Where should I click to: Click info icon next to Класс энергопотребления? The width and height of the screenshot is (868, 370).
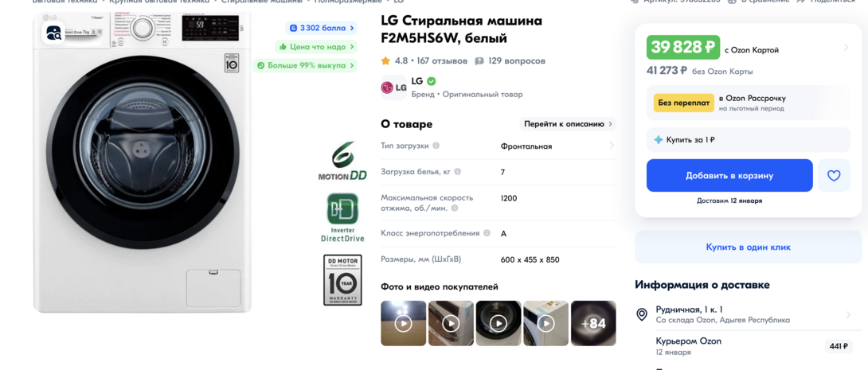tap(487, 233)
